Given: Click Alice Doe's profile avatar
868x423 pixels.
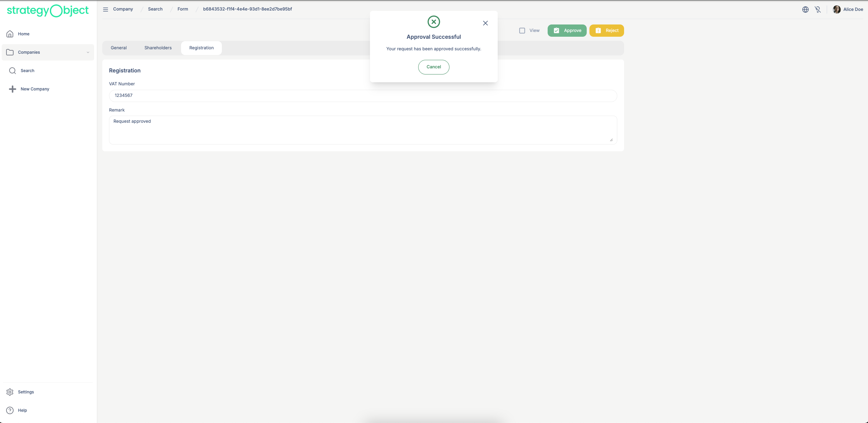Looking at the screenshot, I should (837, 10).
